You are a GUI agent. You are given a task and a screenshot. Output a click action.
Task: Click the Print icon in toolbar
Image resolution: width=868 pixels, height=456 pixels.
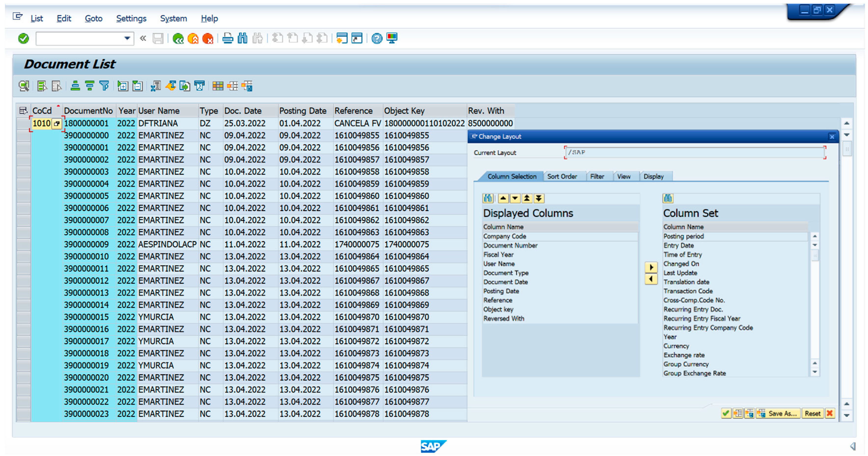pyautogui.click(x=228, y=38)
